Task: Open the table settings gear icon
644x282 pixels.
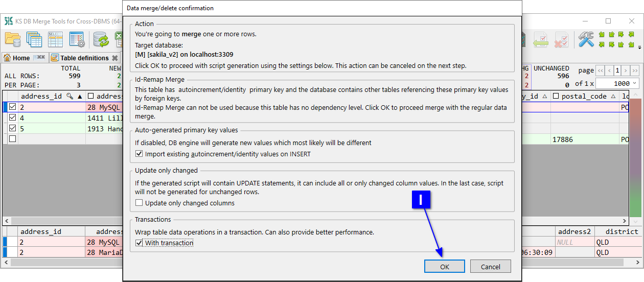Action: click(x=77, y=39)
